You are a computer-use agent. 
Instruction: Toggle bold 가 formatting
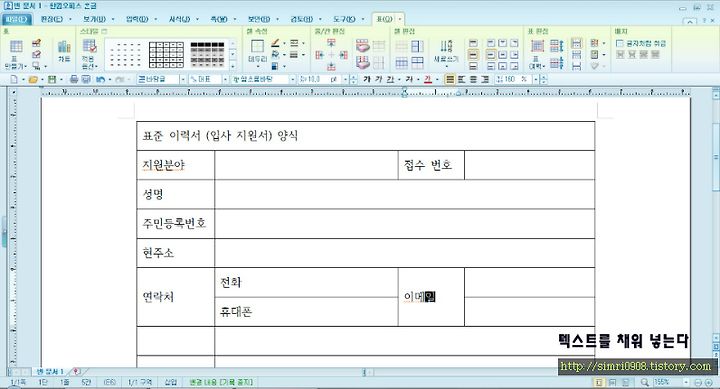tap(366, 79)
